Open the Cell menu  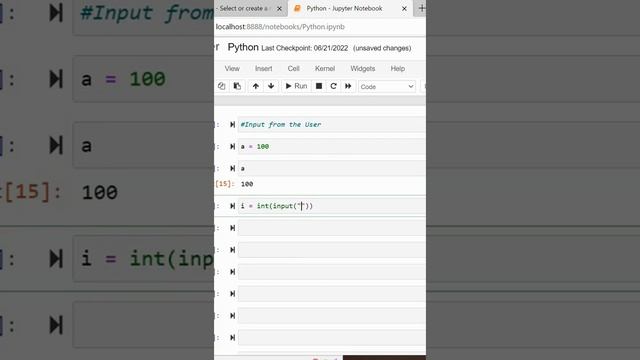(293, 69)
